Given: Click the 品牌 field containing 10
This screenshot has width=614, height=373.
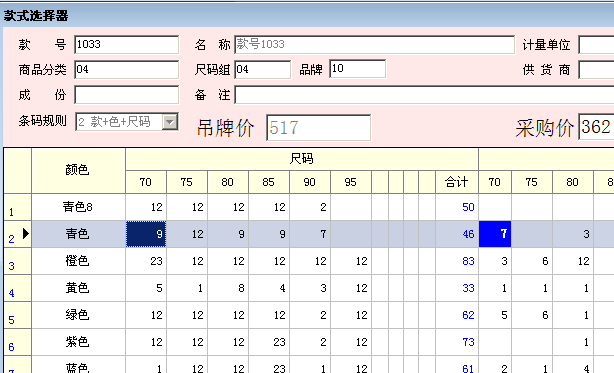Looking at the screenshot, I should 358,69.
